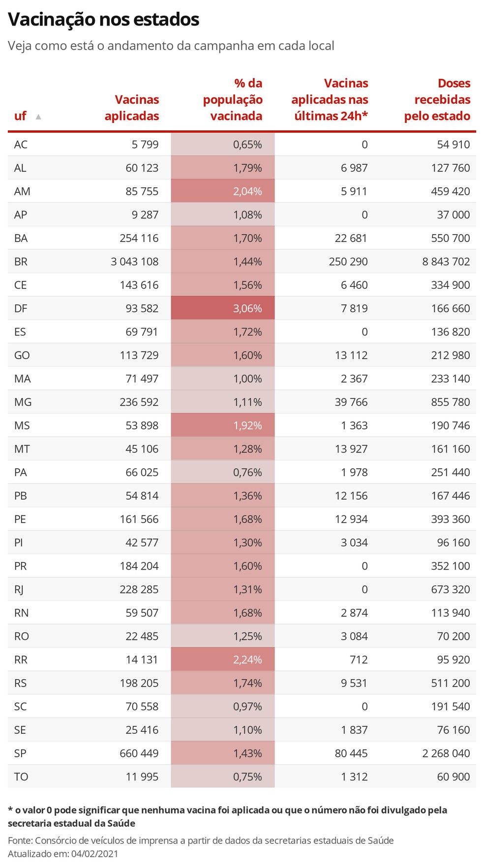
Task: Click the RR 2,24% percentage cell
Action: 223,659
